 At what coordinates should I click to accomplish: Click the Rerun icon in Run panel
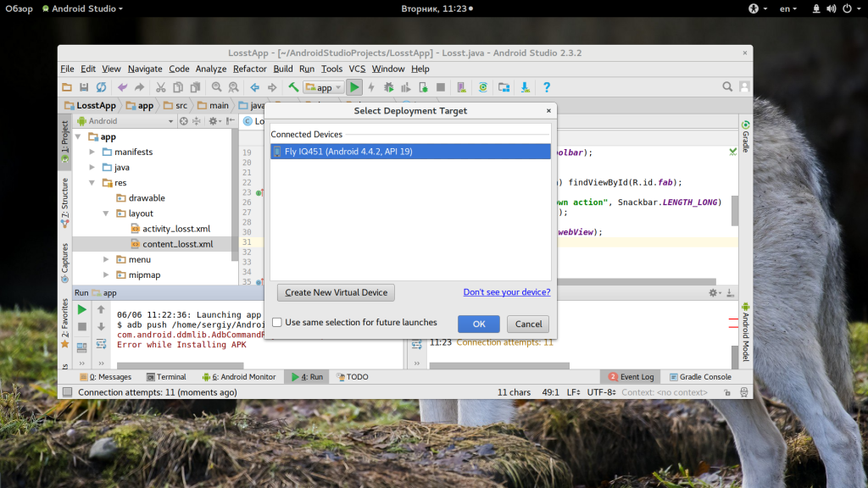(82, 310)
